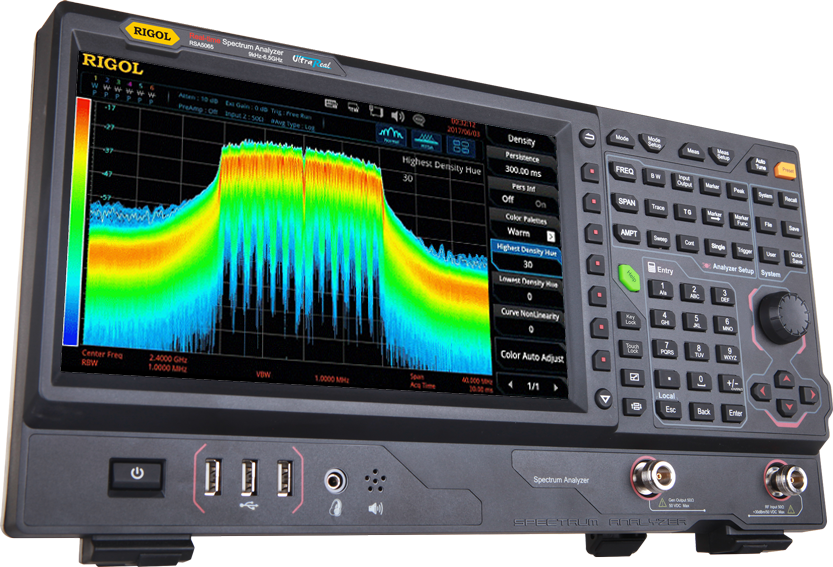833x567 pixels.
Task: Tap the Normal trace view icon
Action: 392,135
